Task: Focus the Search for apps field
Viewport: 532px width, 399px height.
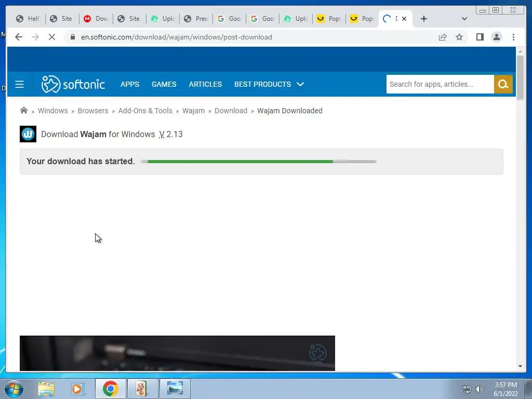Action: 440,84
